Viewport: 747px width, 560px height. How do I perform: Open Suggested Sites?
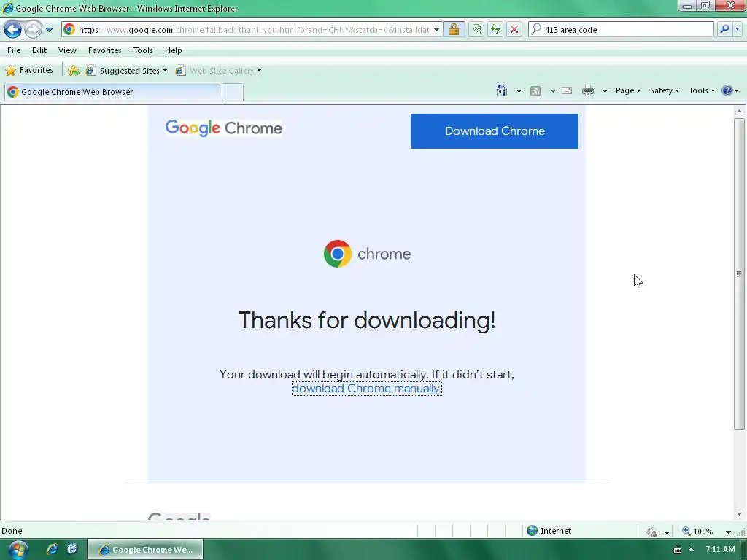pyautogui.click(x=126, y=71)
